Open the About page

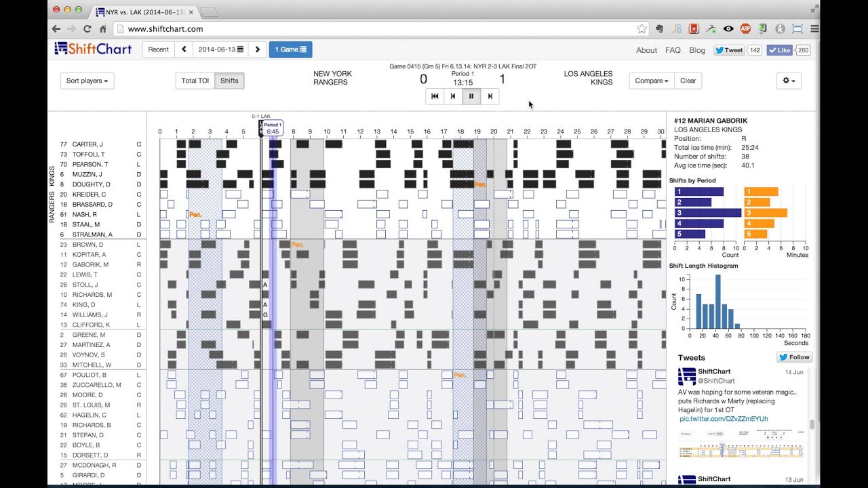(x=646, y=50)
